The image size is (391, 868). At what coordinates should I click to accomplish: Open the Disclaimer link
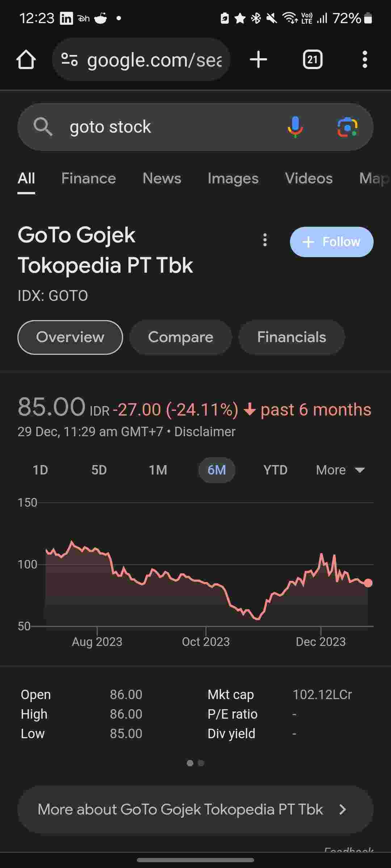[x=205, y=432]
